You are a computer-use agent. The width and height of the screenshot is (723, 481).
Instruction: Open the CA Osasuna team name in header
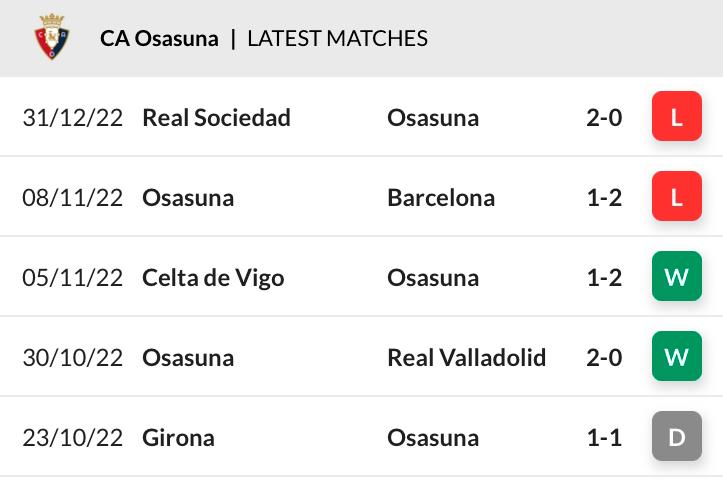point(159,38)
